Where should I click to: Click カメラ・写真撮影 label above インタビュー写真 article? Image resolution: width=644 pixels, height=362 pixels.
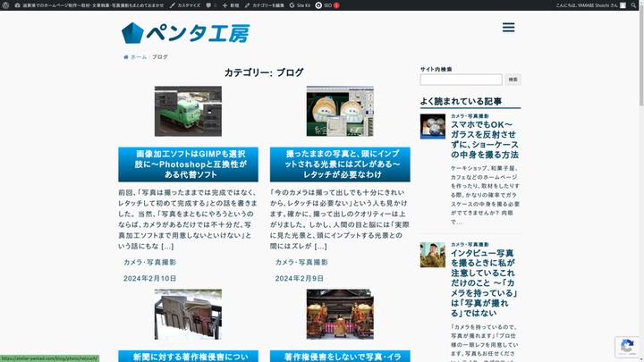pos(470,245)
